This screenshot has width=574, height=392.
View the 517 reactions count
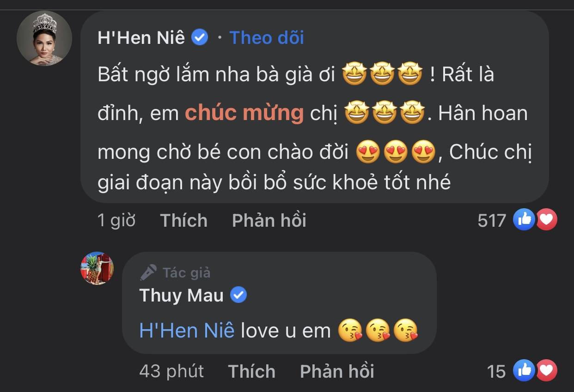coord(492,221)
